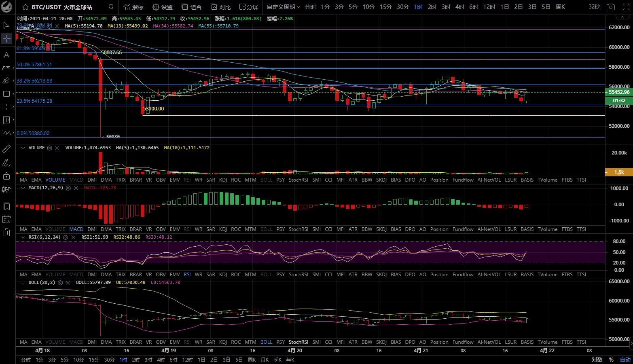The width and height of the screenshot is (633, 364).
Task: Open the symbol search magnifier
Action: tap(111, 7)
